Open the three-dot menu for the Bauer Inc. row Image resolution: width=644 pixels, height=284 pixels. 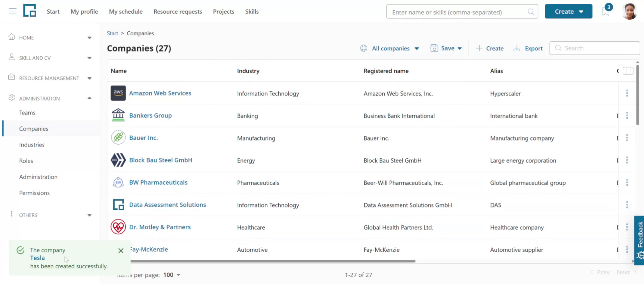click(627, 138)
